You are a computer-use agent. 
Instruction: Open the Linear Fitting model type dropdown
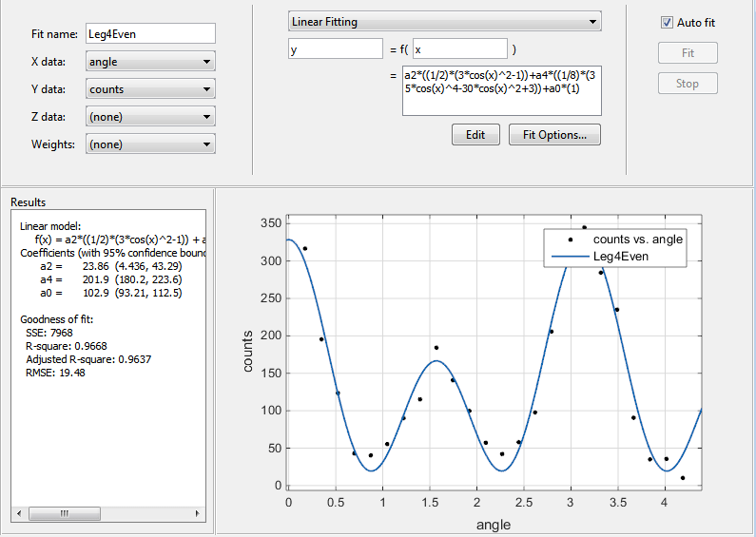444,22
